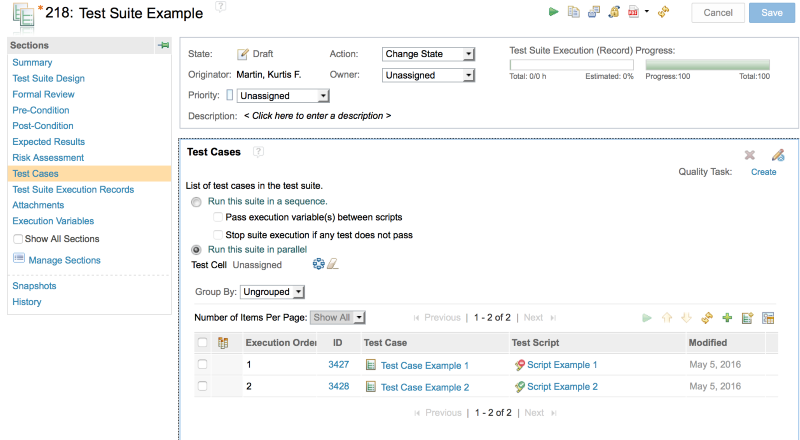Screen dimensions: 800x440
Task: Sort the table by the Modified column header
Action: 708,343
